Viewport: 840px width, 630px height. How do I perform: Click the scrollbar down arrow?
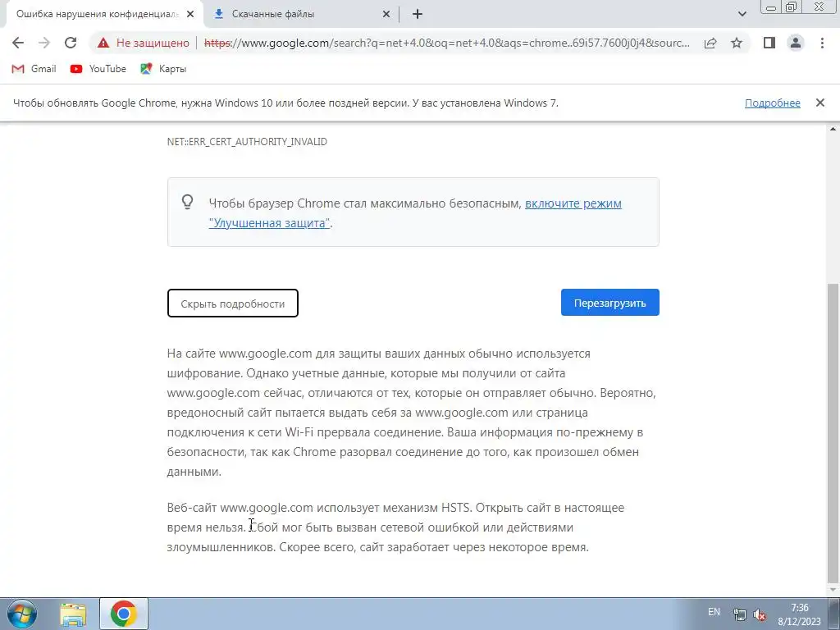tap(833, 591)
